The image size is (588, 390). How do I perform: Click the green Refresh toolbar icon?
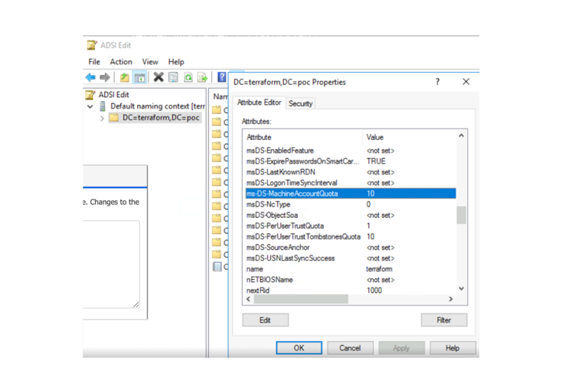pyautogui.click(x=188, y=77)
